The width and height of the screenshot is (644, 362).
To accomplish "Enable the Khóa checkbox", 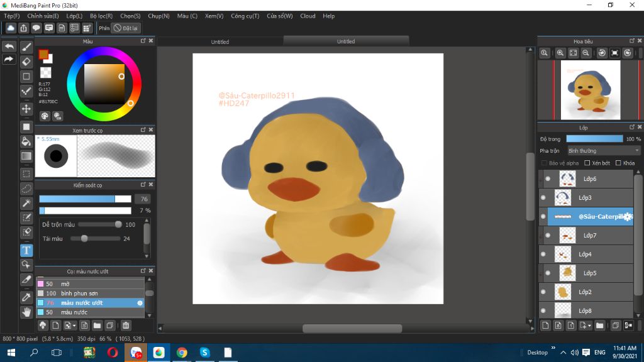I will (x=618, y=163).
